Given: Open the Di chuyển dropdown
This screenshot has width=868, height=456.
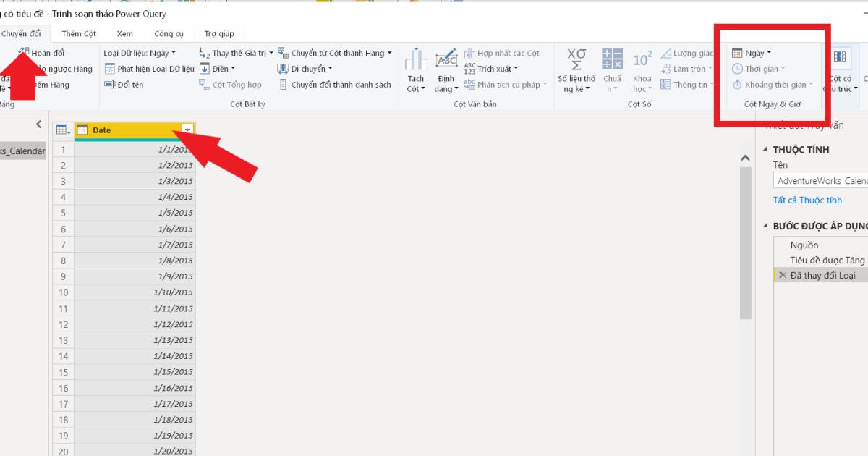Looking at the screenshot, I should (x=305, y=69).
